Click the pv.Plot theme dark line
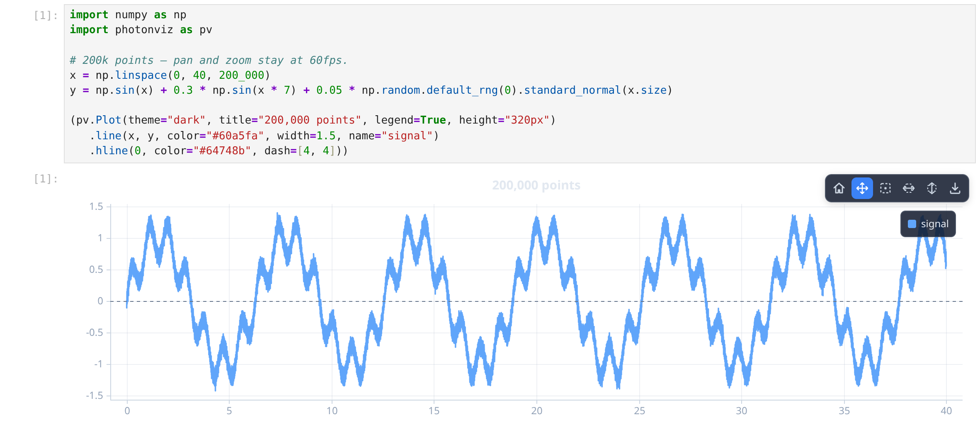 [313, 120]
